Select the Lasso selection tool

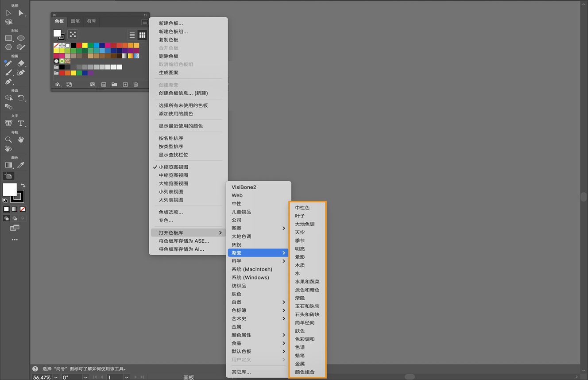(8, 22)
